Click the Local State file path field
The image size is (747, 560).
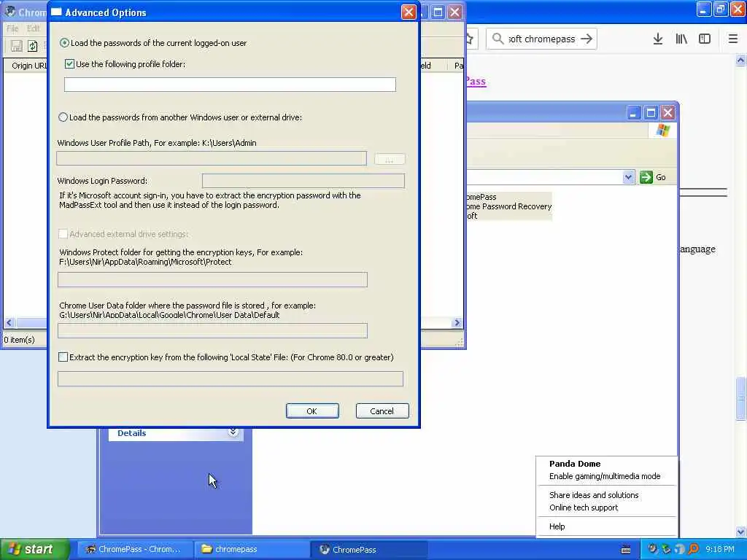(231, 378)
